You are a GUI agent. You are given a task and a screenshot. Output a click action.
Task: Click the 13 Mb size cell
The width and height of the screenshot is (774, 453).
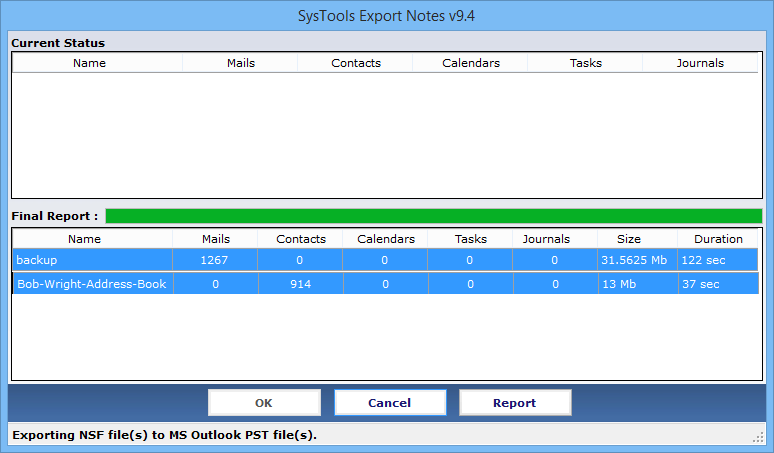638,284
